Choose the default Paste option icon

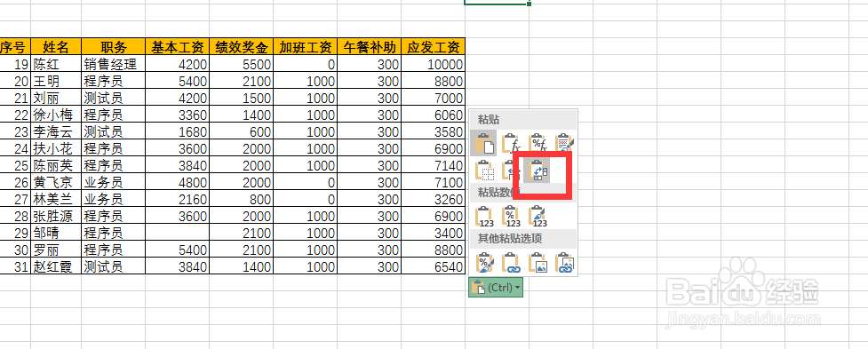[483, 143]
